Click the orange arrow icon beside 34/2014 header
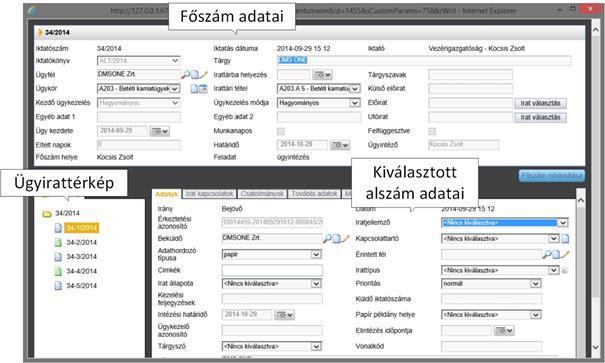This screenshot has height=363, width=605. click(x=41, y=32)
